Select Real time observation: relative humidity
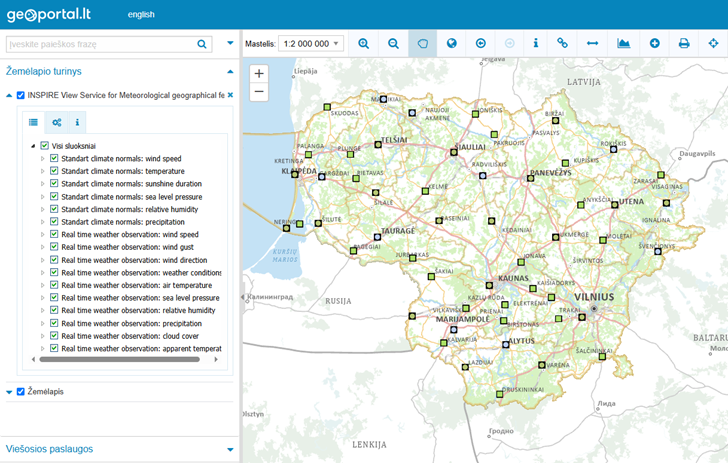Image resolution: width=728 pixels, height=463 pixels. point(138,310)
